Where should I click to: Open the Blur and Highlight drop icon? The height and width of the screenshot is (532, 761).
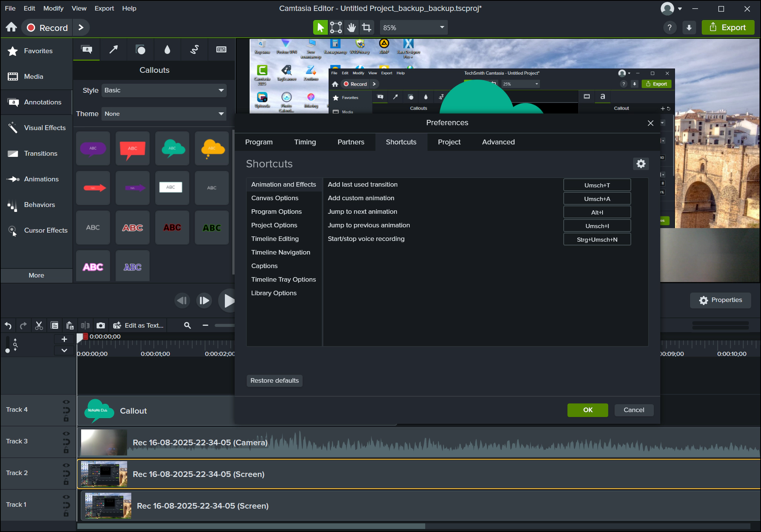click(x=167, y=49)
